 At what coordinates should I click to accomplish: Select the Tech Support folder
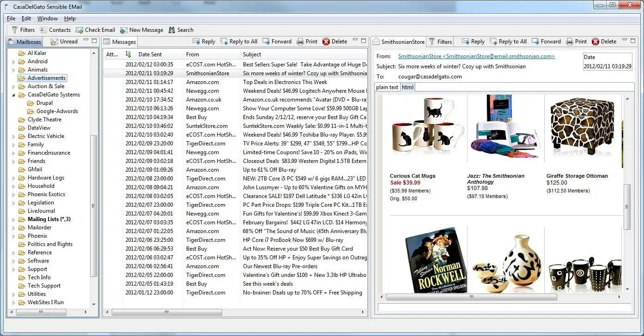click(39, 286)
